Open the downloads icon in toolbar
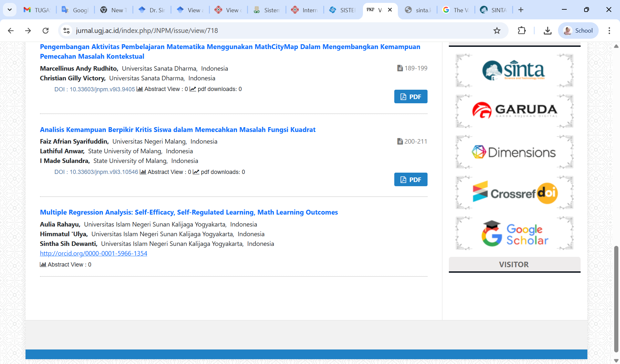 tap(547, 31)
